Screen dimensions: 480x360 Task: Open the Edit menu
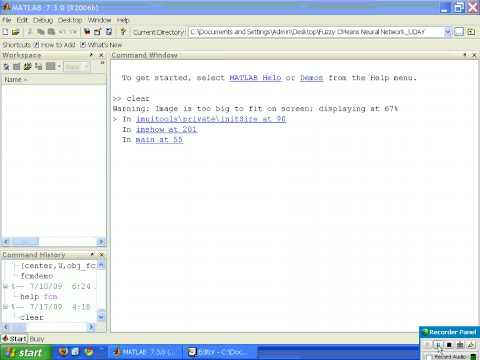22,20
